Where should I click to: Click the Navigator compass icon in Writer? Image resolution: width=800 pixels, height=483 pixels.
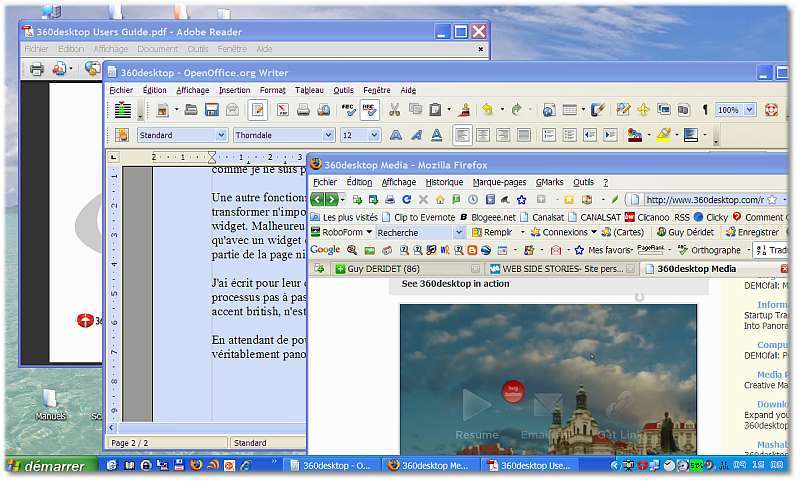tap(643, 110)
